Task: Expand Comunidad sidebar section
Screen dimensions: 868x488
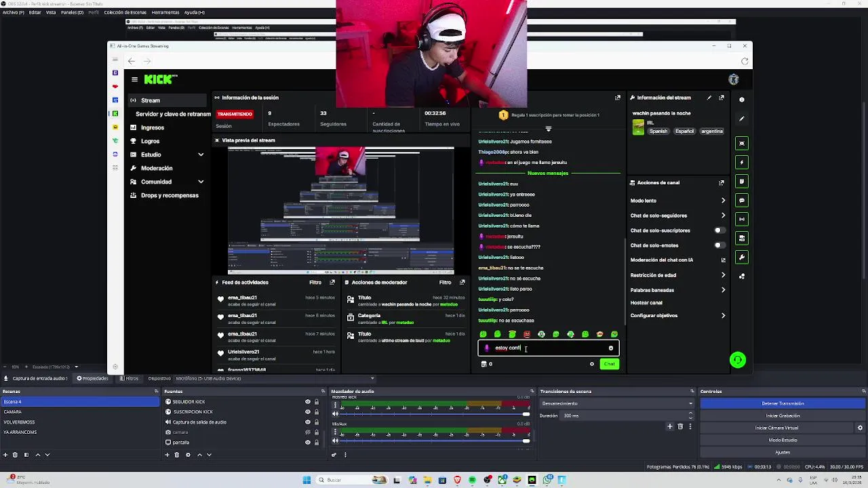Action: 201,182
